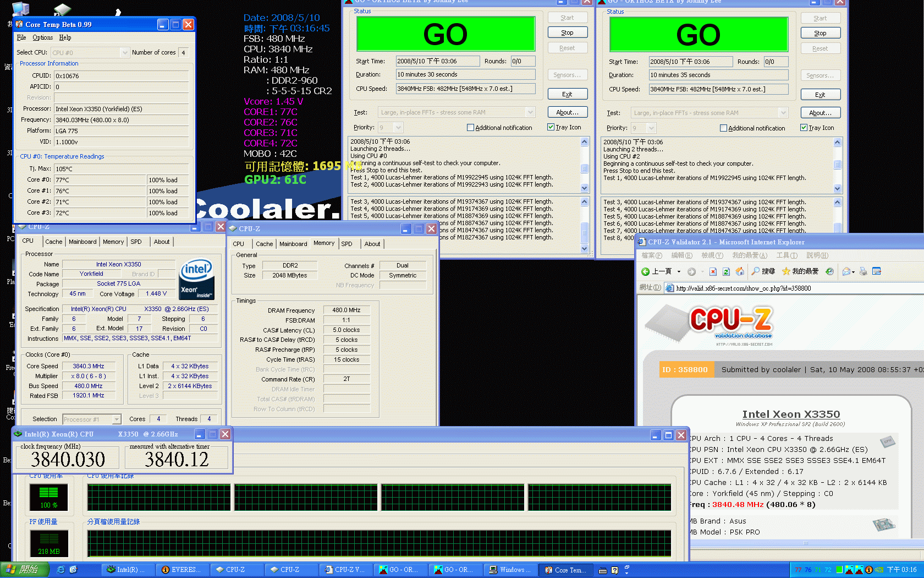924x578 pixels.
Task: Switch to CPU-Z Validator taskbar button
Action: point(345,570)
